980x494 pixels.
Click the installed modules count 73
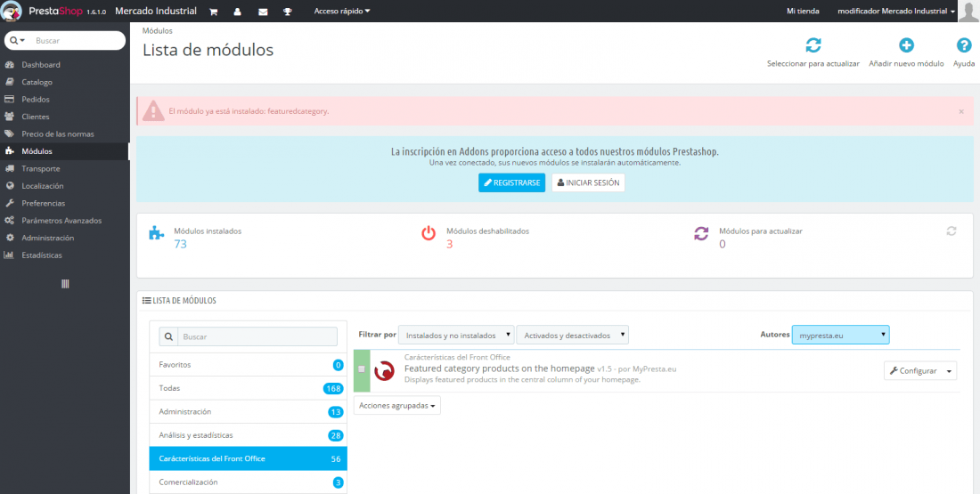(x=181, y=244)
